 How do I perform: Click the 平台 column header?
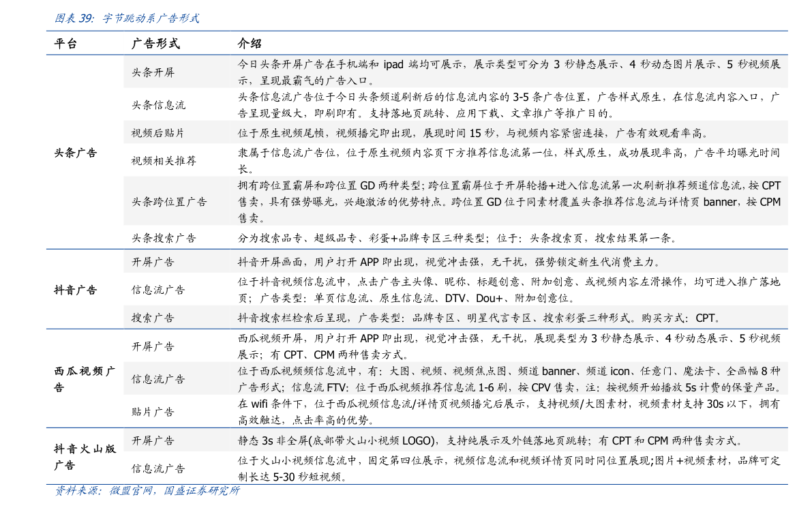tap(65, 44)
